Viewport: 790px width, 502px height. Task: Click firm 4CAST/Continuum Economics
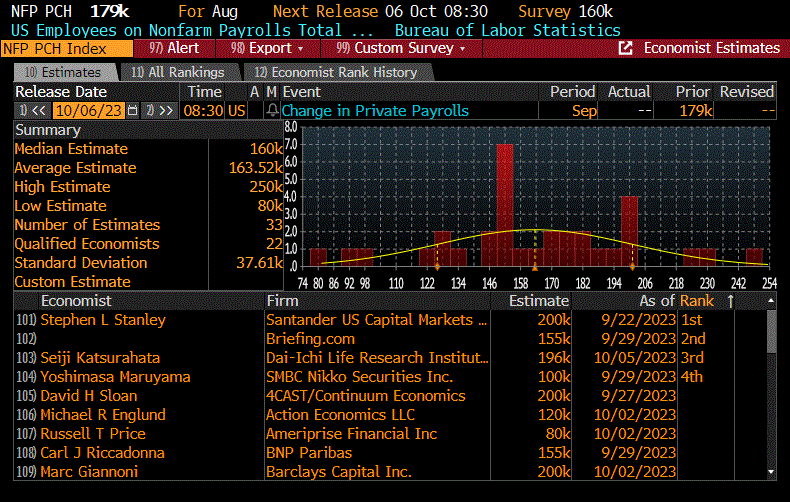(366, 396)
